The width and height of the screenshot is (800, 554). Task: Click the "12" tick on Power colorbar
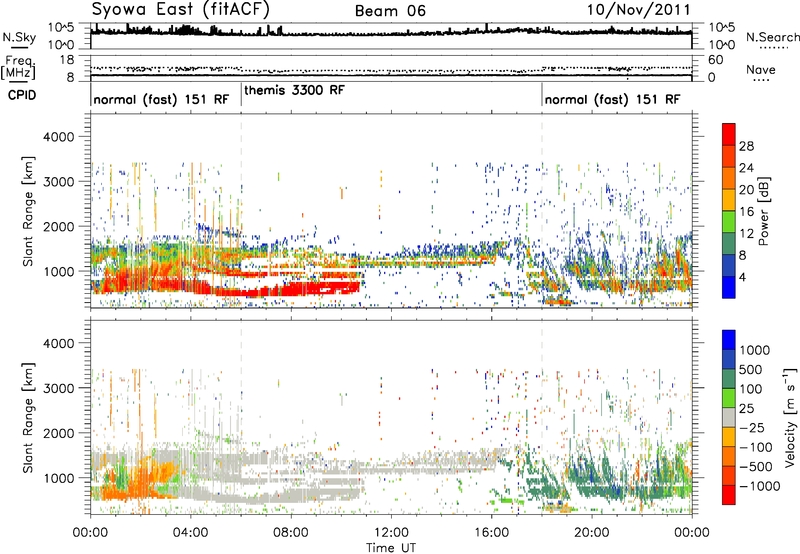746,234
